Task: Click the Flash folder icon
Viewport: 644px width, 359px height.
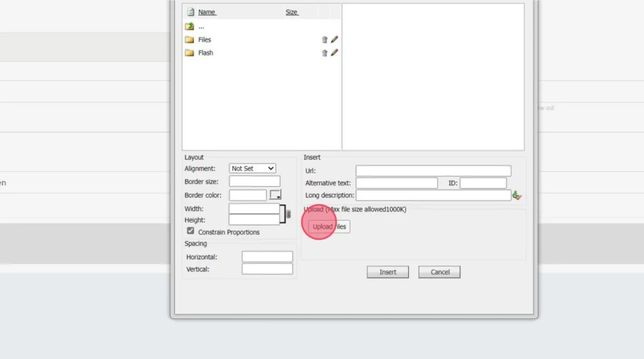Action: pos(189,53)
